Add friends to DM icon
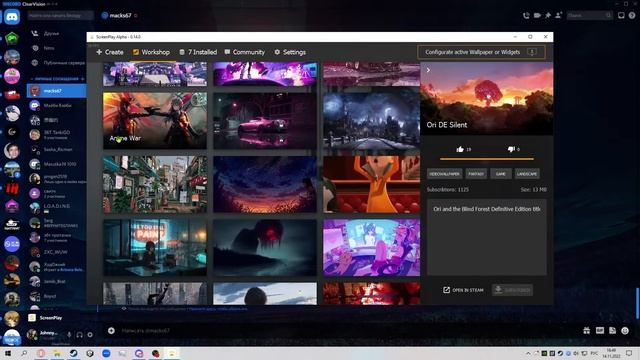 tap(558, 16)
